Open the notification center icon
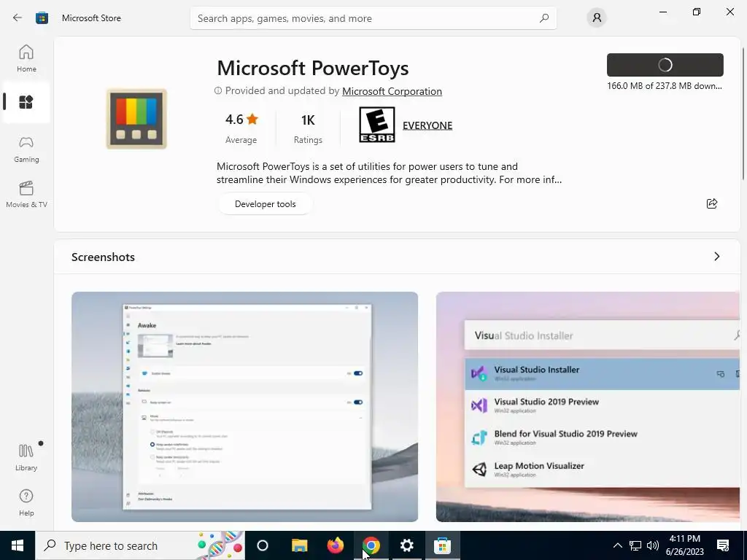 tap(723, 545)
